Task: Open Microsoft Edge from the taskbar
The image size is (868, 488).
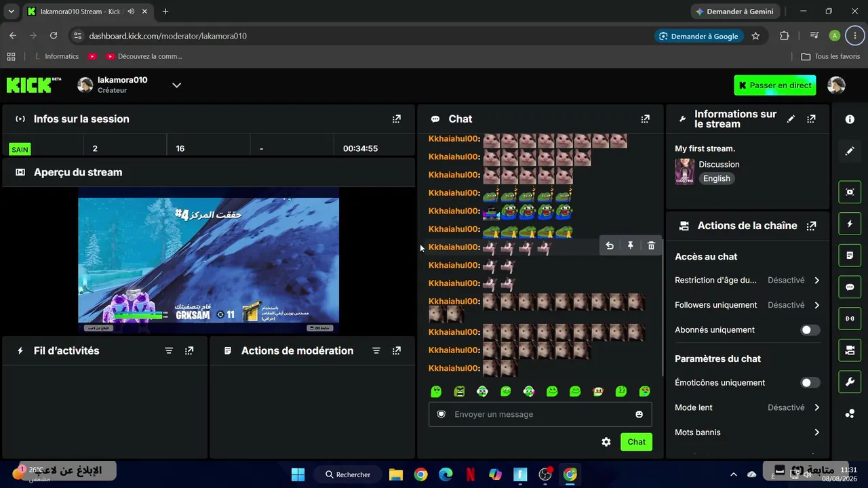Action: tap(446, 474)
